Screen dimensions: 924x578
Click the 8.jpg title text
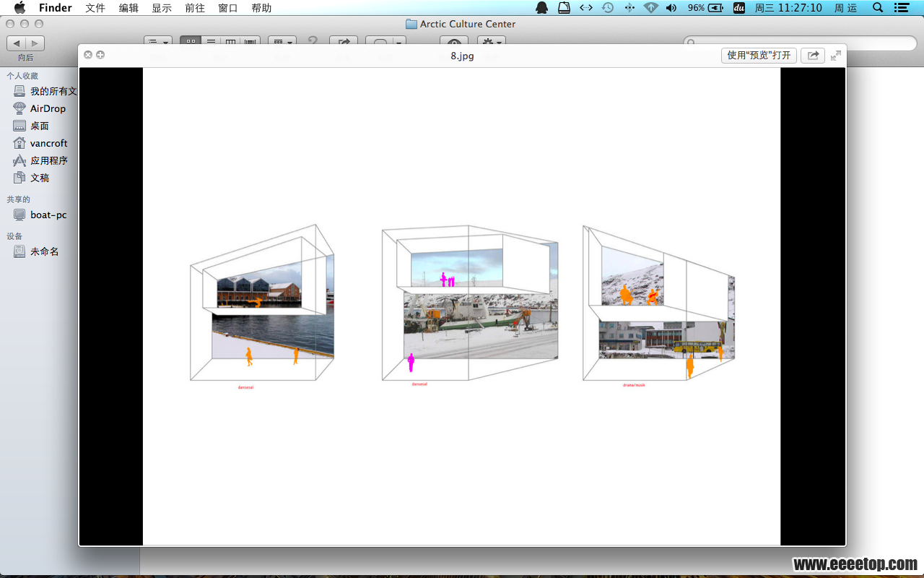pos(462,56)
